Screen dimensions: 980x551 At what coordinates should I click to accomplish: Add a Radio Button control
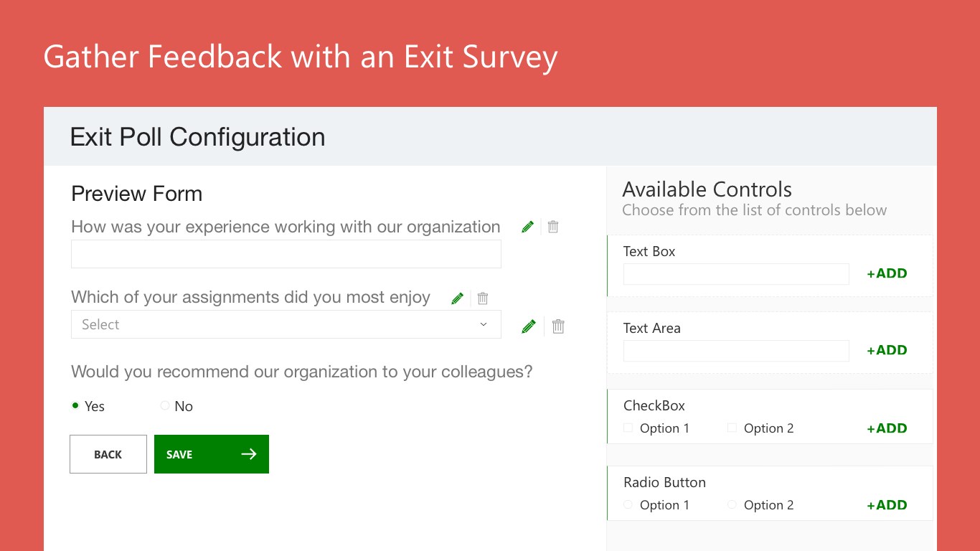887,505
